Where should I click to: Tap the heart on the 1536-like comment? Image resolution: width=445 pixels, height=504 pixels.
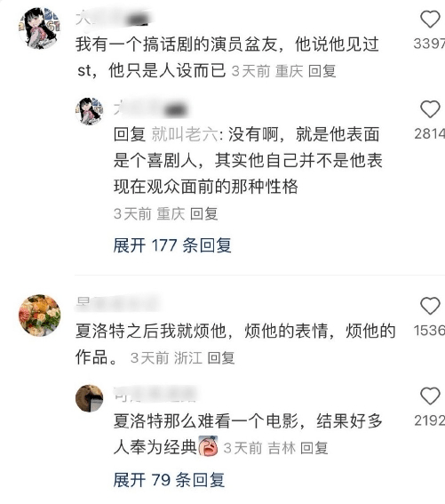coord(430,306)
